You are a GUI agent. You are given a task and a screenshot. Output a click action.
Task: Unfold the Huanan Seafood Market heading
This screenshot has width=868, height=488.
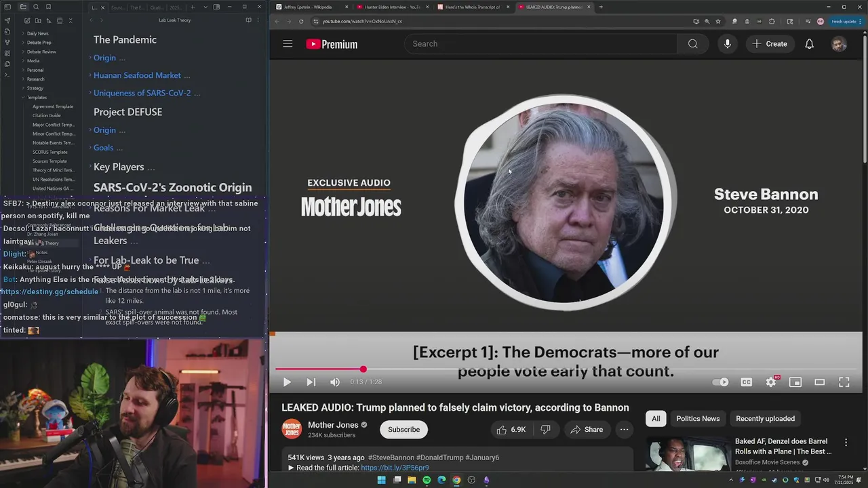[90, 75]
